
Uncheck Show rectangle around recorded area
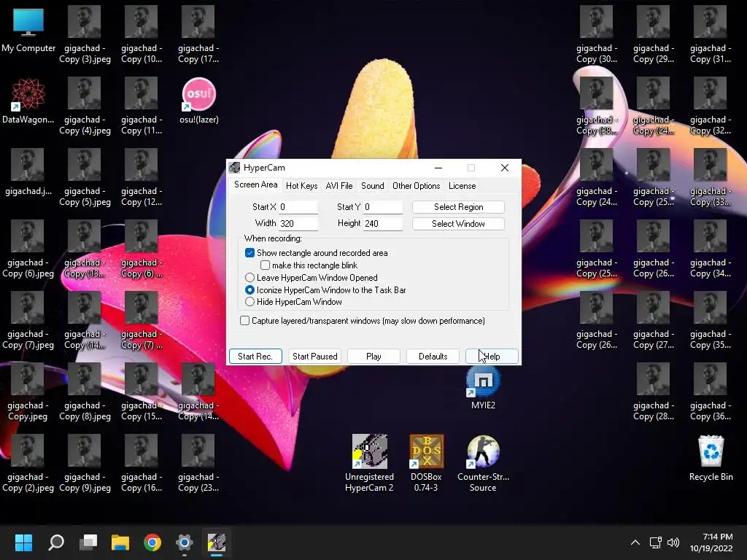click(249, 253)
